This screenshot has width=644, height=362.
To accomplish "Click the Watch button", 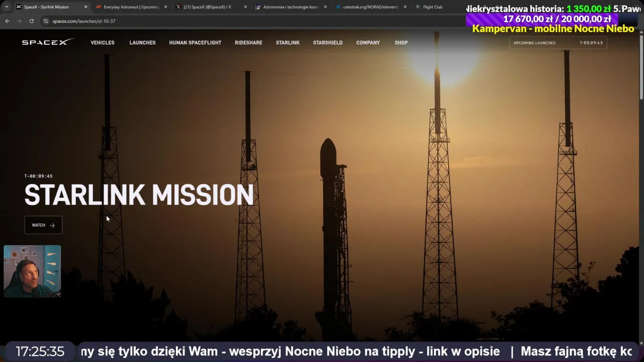I will click(43, 225).
